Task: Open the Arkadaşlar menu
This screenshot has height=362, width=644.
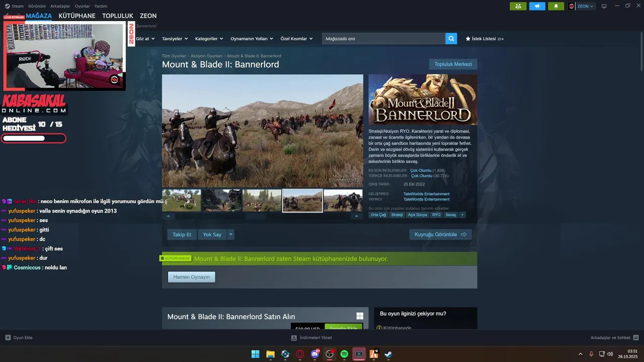Action: tap(60, 6)
